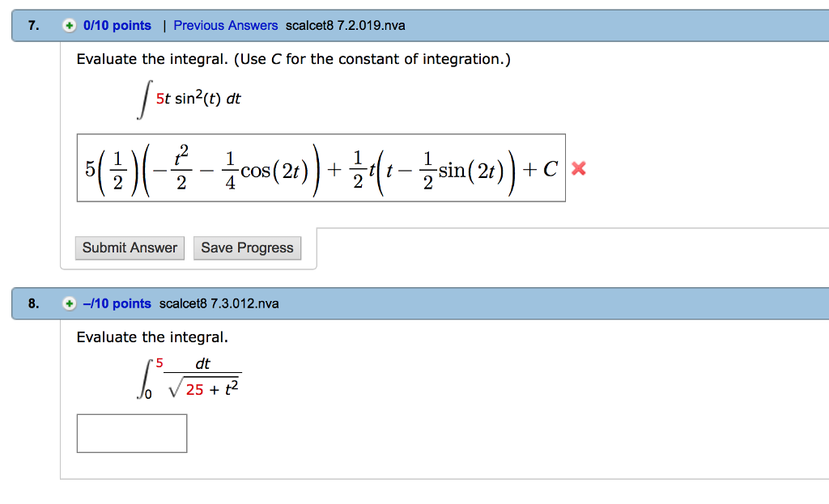The height and width of the screenshot is (504, 829).
Task: Expand question 7 green plus icon
Action: click(70, 26)
